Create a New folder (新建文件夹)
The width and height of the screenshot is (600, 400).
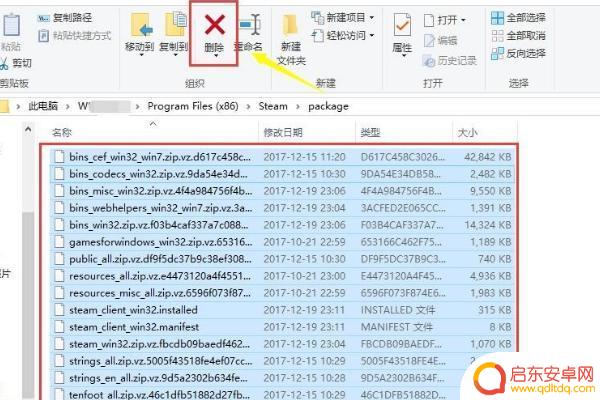pos(291,39)
